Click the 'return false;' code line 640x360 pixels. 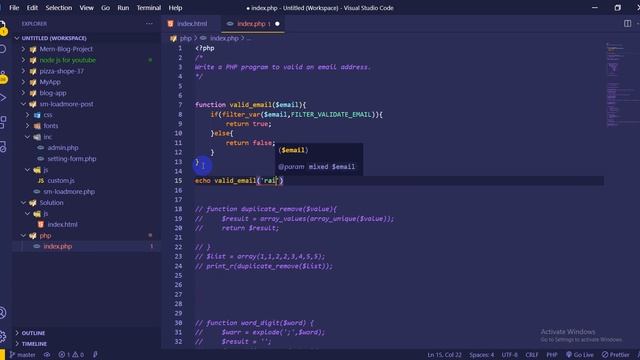(x=250, y=143)
